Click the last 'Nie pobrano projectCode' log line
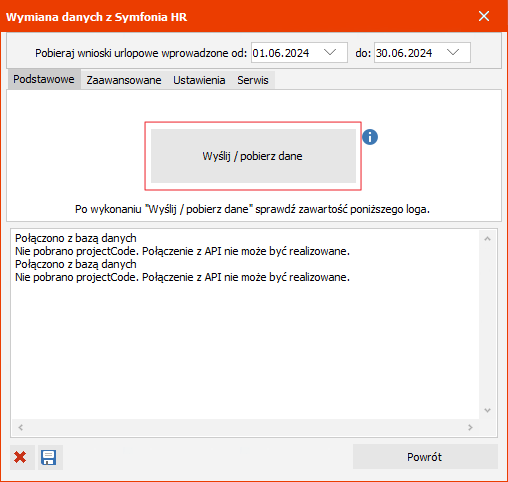This screenshot has width=508, height=482. tap(182, 277)
